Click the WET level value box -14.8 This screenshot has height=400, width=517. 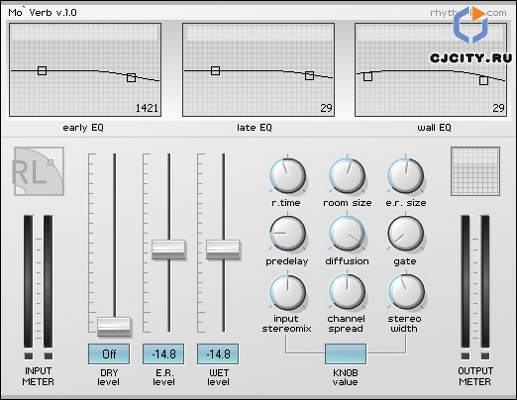218,354
